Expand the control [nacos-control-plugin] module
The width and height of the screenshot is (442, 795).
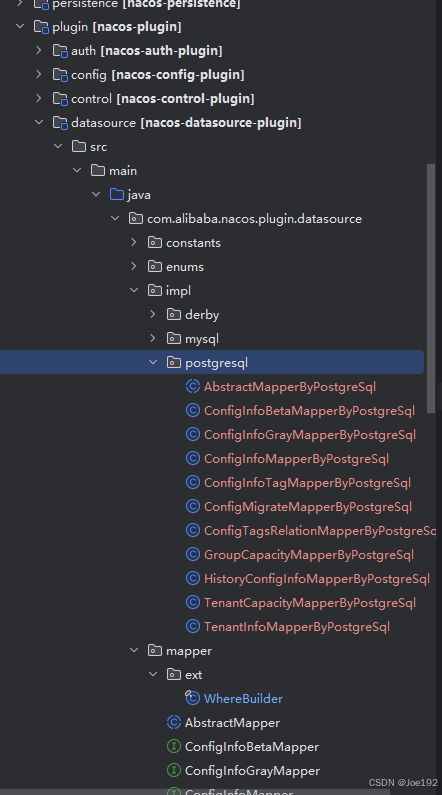coord(39,98)
